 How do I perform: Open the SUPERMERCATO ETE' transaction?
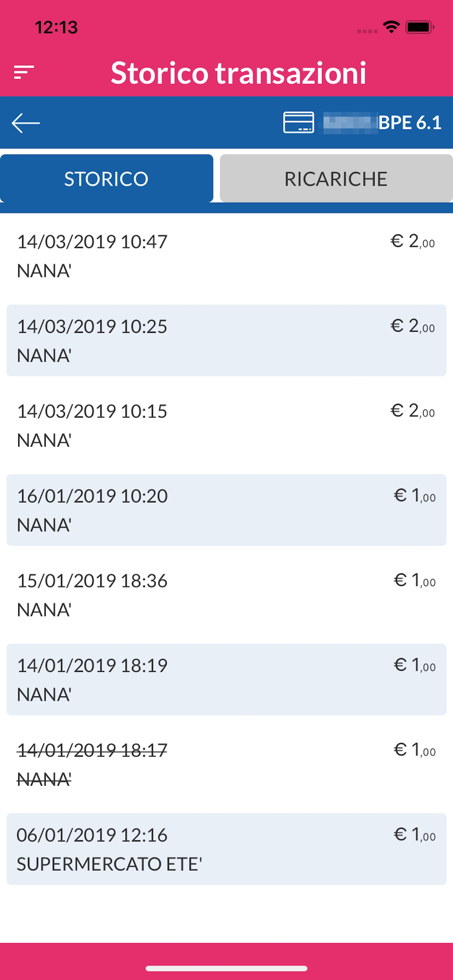(x=226, y=849)
